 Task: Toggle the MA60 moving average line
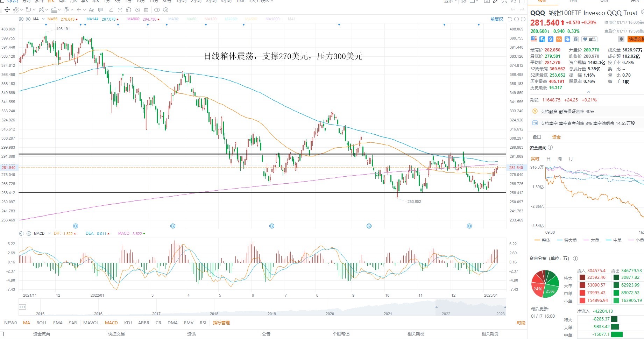[191, 19]
